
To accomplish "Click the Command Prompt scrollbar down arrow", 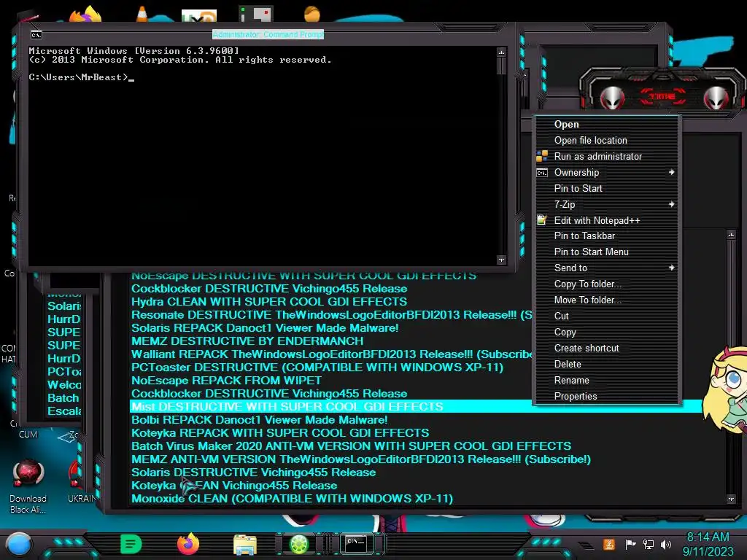I will coord(500,260).
